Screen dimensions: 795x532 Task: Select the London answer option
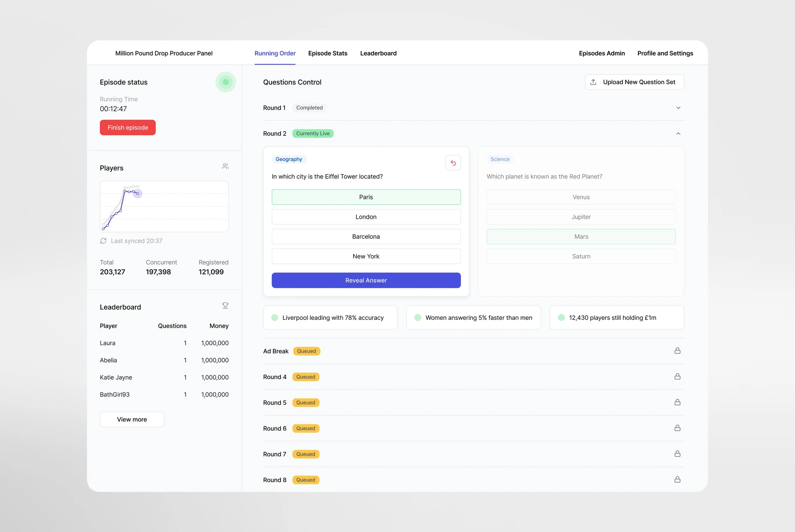366,217
